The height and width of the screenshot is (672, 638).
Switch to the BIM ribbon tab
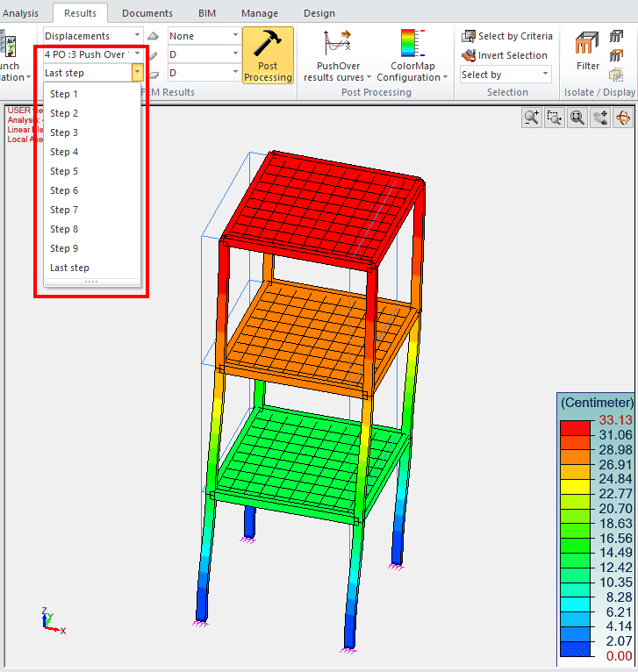pos(206,13)
